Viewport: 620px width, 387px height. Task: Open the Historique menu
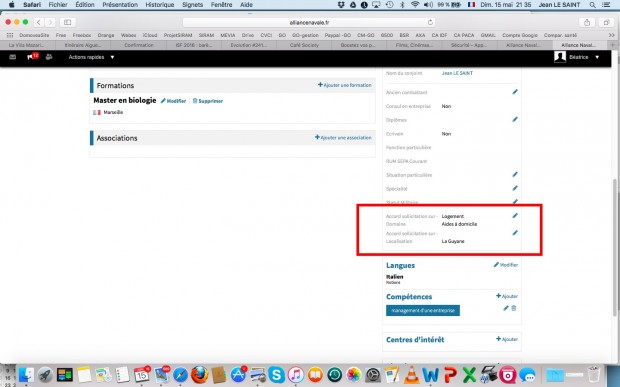tap(160, 5)
